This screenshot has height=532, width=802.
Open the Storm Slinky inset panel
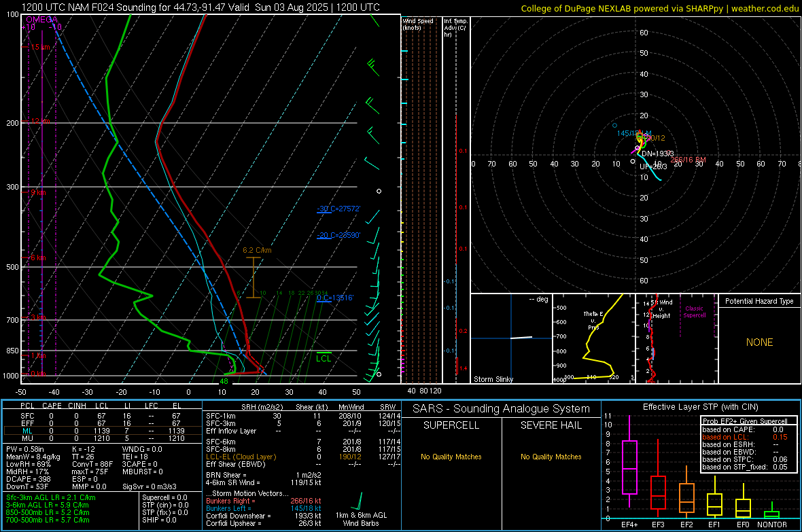tap(511, 338)
